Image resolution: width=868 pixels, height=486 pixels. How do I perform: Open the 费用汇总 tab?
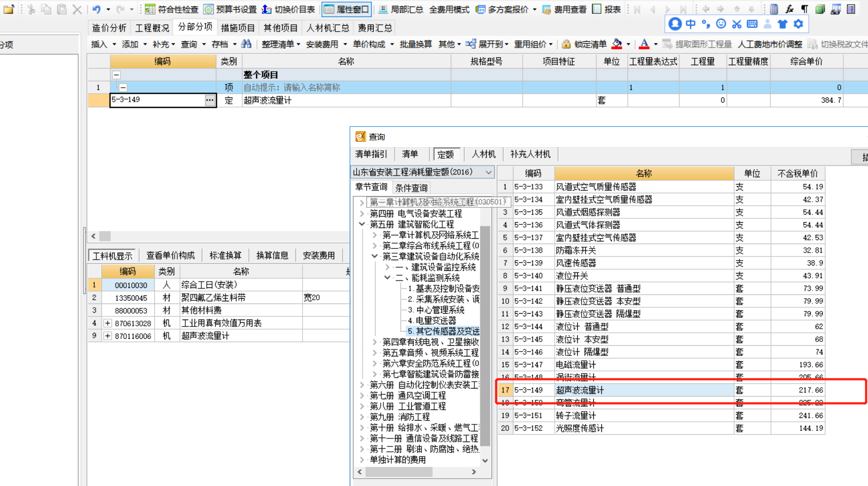[x=375, y=28]
